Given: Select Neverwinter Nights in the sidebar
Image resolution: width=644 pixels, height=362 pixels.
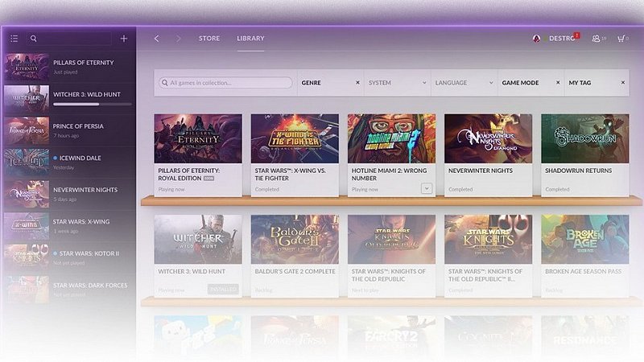Looking at the screenshot, I should [x=69, y=194].
